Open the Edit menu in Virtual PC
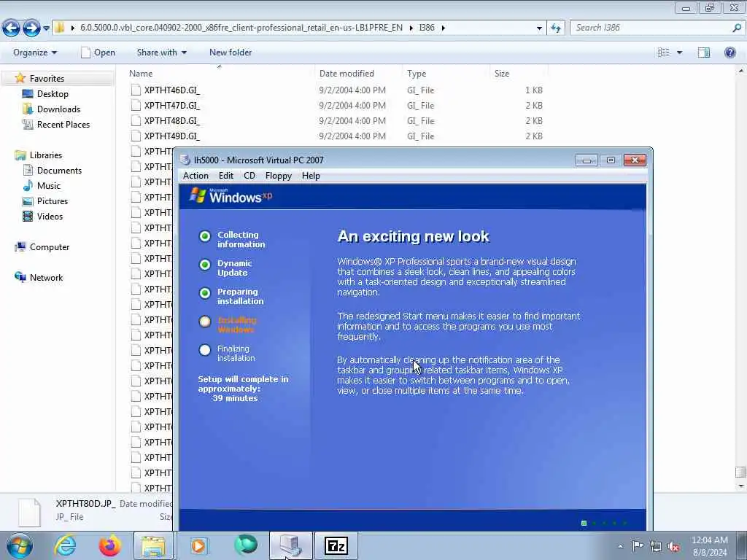The image size is (747, 560). 226,176
